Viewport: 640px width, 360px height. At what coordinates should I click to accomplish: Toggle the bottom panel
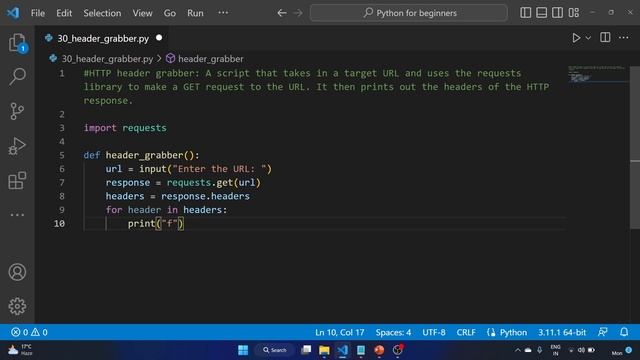[x=542, y=13]
